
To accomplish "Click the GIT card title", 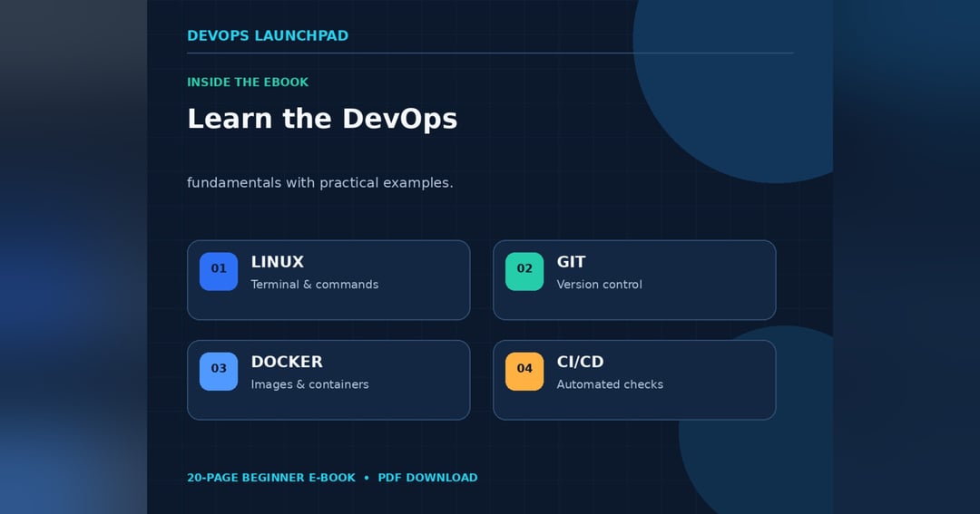I will (572, 262).
